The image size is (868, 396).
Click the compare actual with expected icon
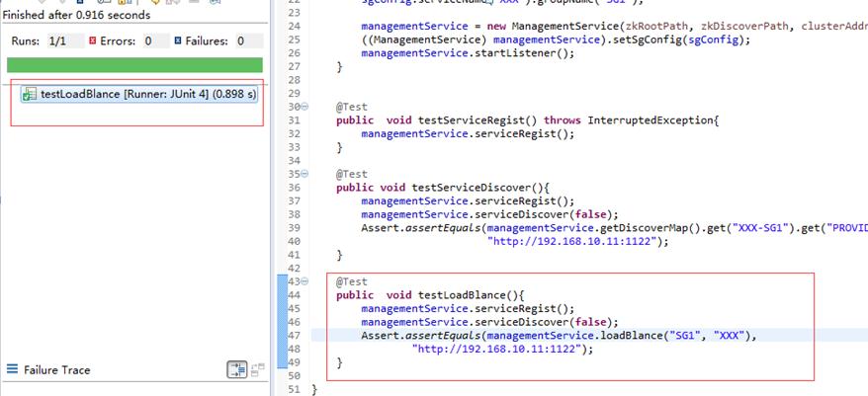pyautogui.click(x=258, y=370)
